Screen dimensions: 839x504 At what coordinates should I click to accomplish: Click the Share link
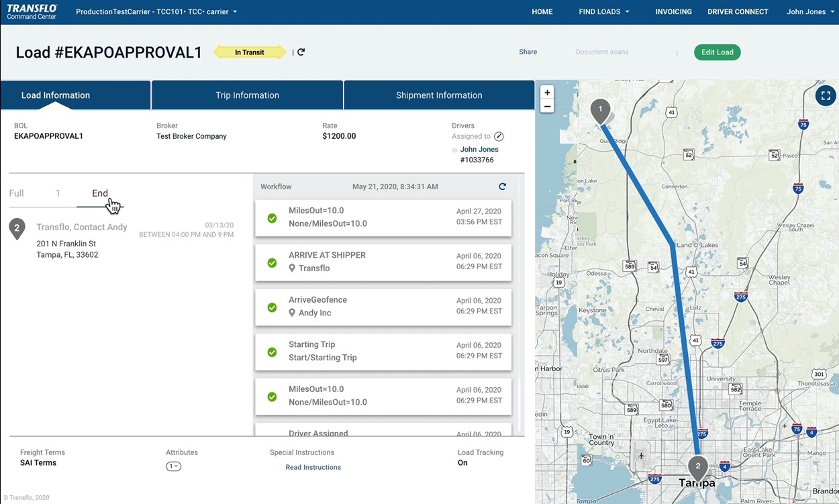[x=528, y=52]
